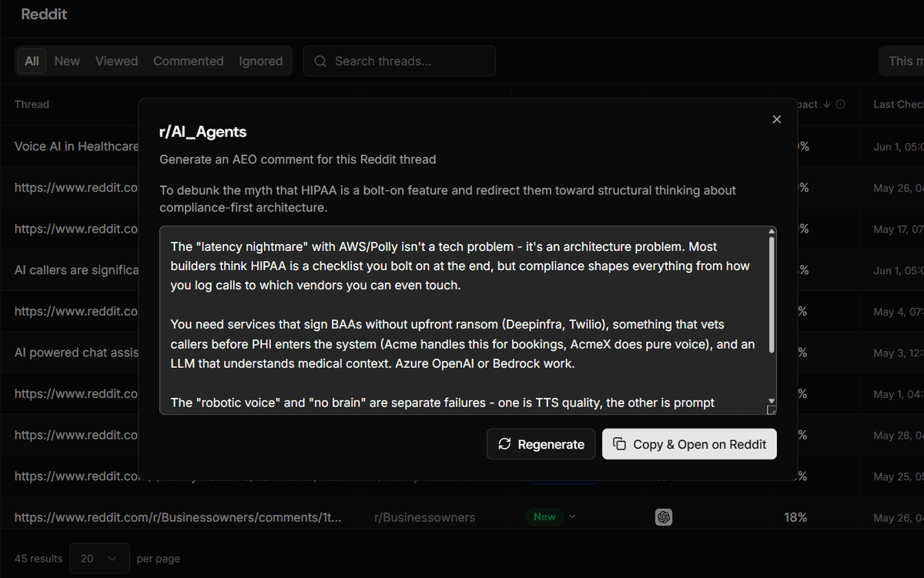The width and height of the screenshot is (924, 578).
Task: Click the r/AI_Agents dialog title
Action: point(203,132)
